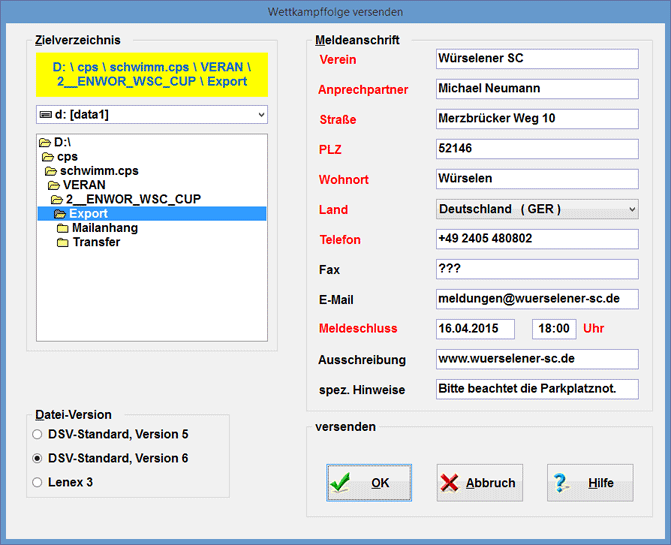Open the drive selection dropdown d: [data1]
The height and width of the screenshot is (545, 671).
coord(151,115)
